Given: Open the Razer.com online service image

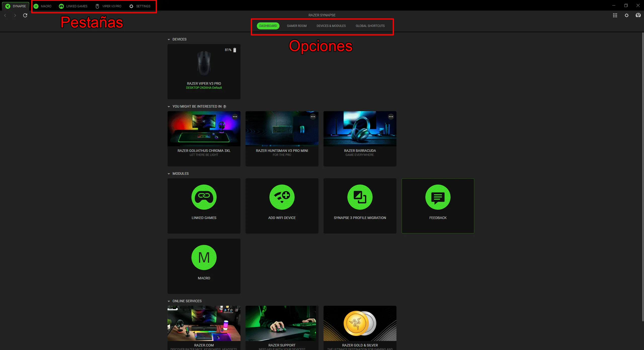Looking at the screenshot, I should [x=204, y=323].
